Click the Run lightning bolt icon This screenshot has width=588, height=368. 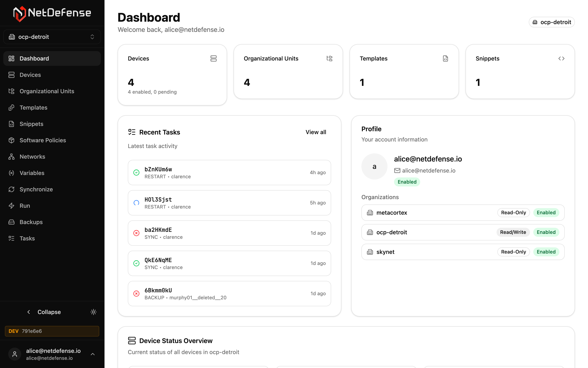[x=11, y=206]
